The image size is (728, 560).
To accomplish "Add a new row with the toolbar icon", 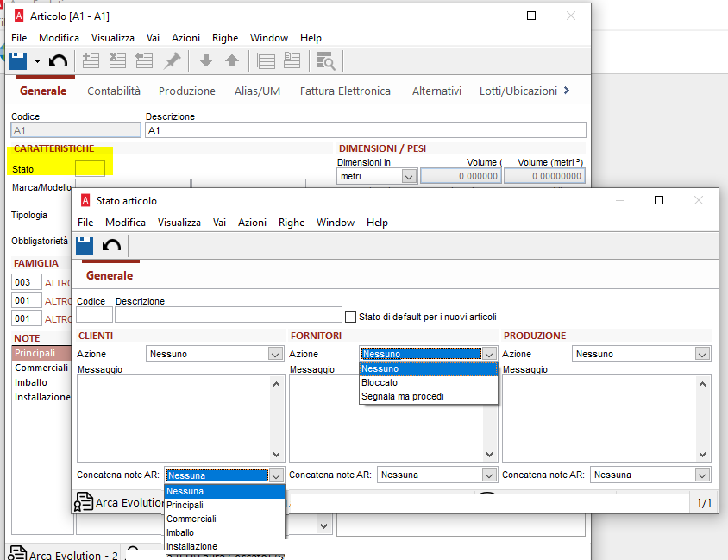I will 91,60.
